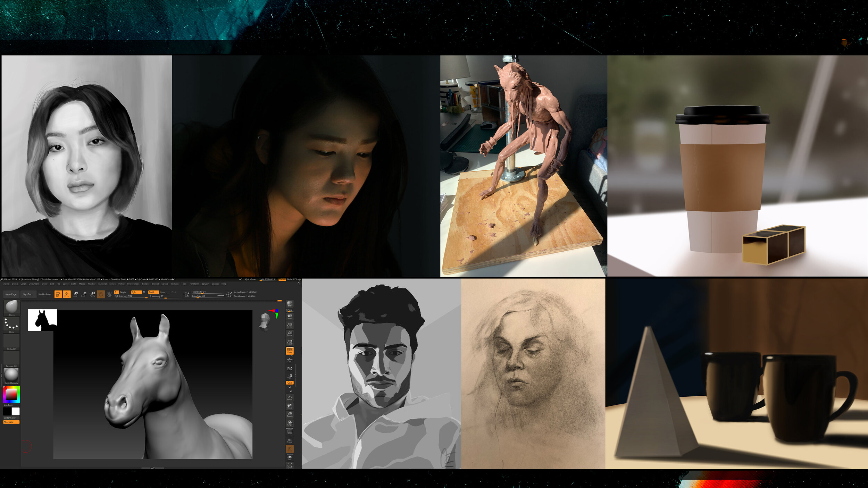
Task: Click the PolyF Line Fill icon
Action: (290, 431)
